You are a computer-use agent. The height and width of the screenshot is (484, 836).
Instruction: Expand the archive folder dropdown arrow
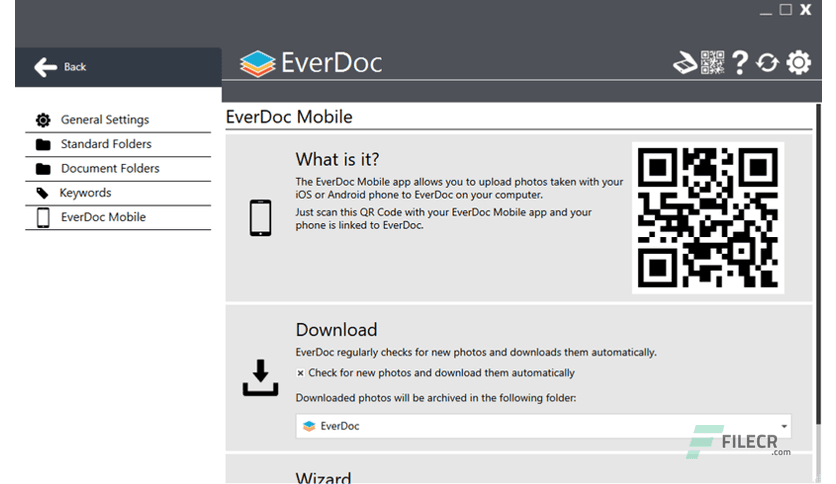point(784,426)
